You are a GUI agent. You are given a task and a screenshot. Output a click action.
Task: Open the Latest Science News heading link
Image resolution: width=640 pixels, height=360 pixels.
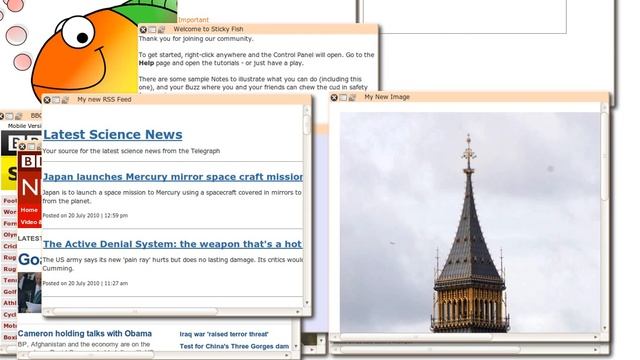(113, 134)
